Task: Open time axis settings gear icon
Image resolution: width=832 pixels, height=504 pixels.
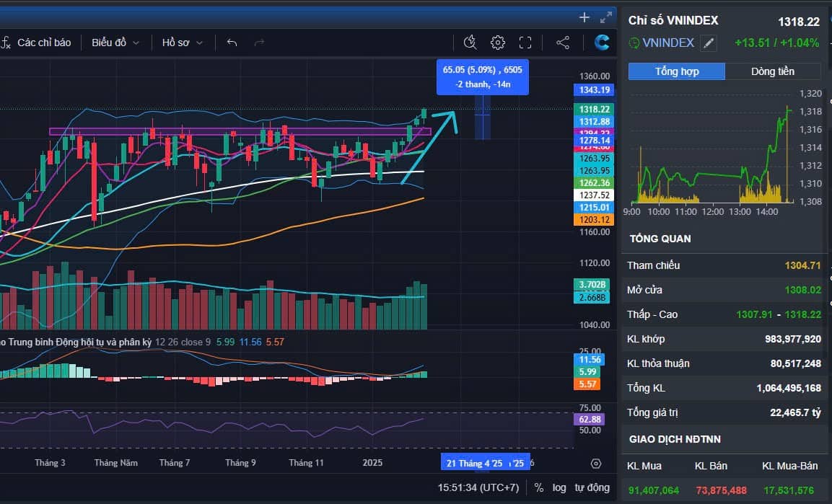Action: [x=596, y=464]
